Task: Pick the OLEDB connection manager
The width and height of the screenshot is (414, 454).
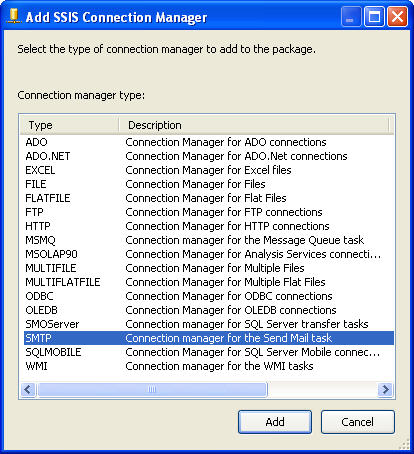Action: pos(209,310)
